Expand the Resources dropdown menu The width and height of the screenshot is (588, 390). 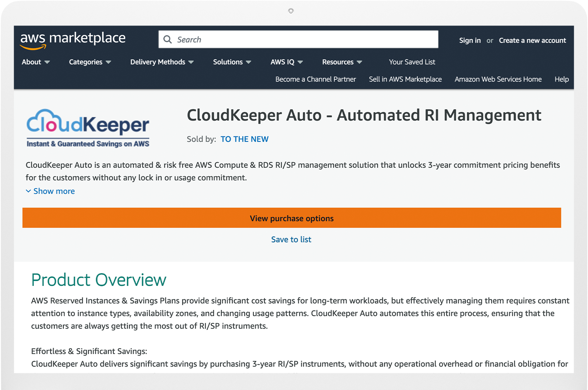342,62
